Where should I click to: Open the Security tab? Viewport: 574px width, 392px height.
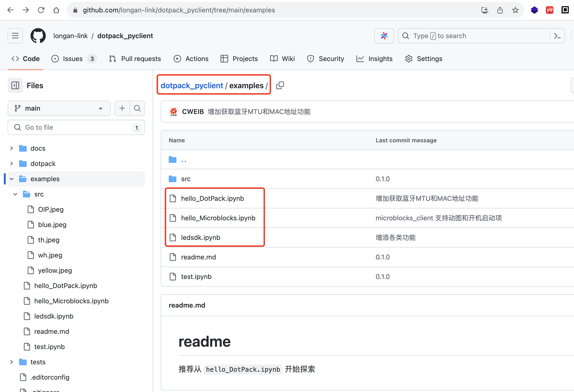325,59
